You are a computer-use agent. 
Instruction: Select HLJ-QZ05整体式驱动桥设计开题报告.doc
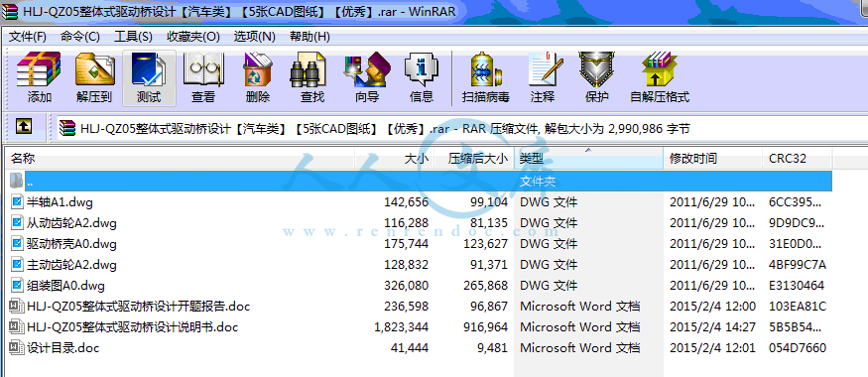coord(139,307)
